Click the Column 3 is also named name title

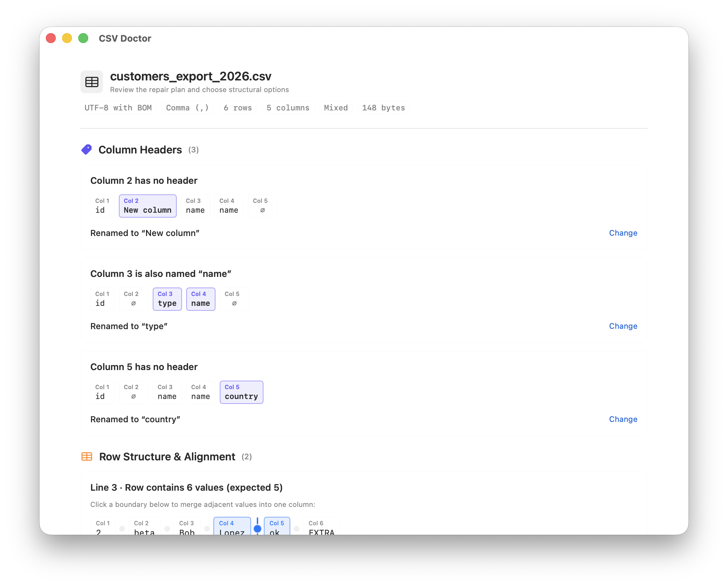click(x=161, y=274)
